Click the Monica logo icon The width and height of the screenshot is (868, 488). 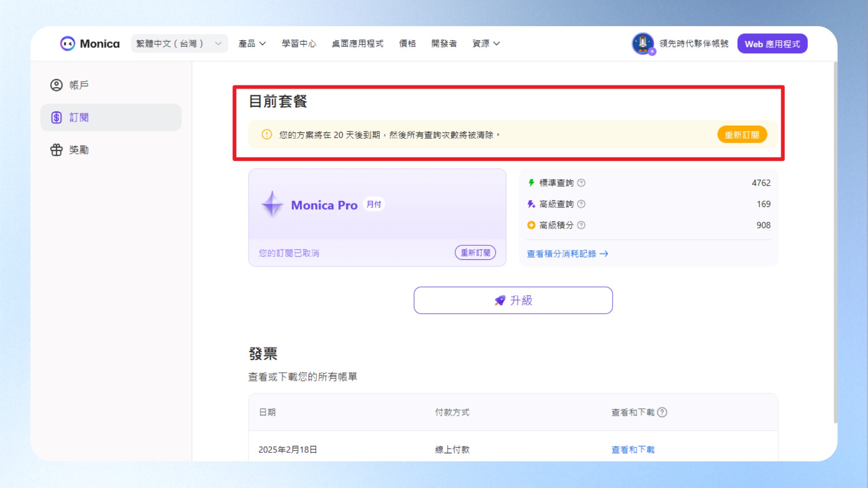click(x=67, y=44)
